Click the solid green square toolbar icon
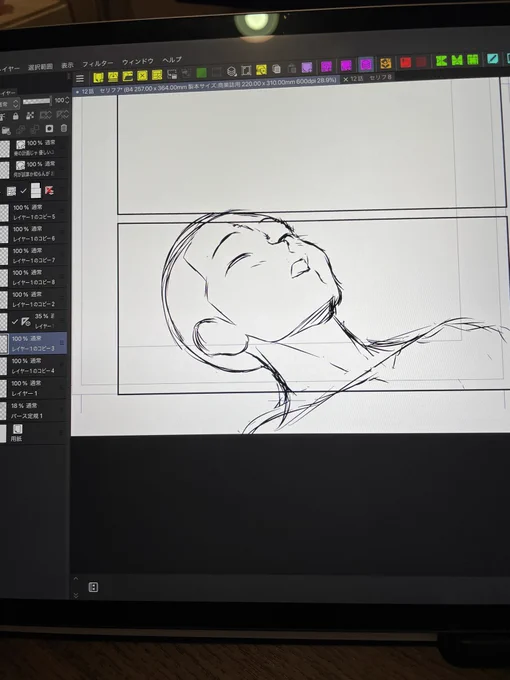510x680 pixels. tap(201, 72)
